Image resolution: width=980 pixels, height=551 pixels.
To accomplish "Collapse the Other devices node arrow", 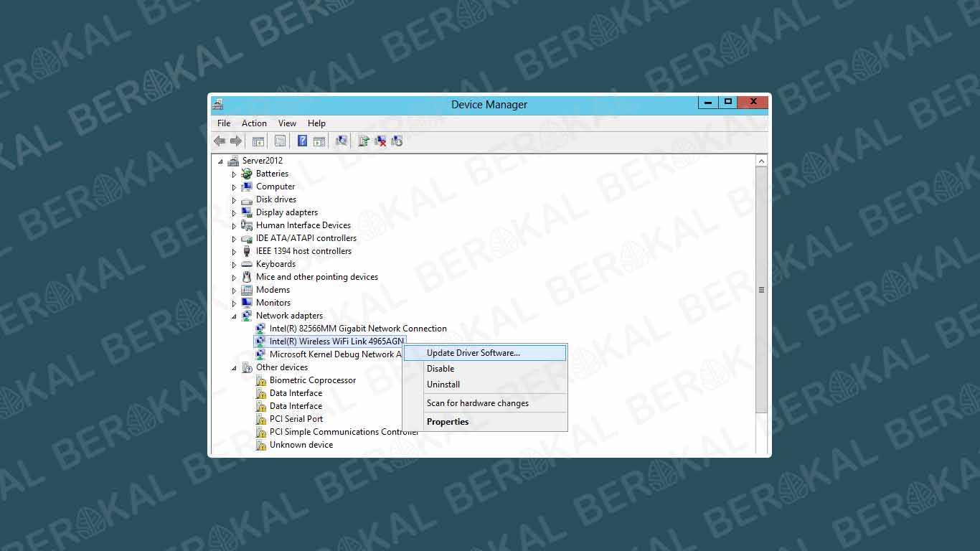I will tap(234, 368).
